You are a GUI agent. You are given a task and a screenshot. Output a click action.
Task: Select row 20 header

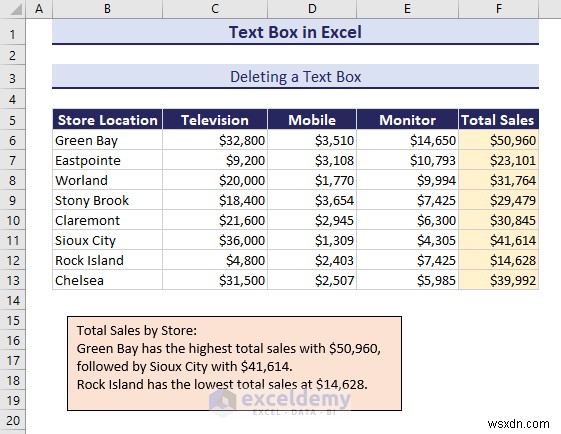[x=13, y=420]
